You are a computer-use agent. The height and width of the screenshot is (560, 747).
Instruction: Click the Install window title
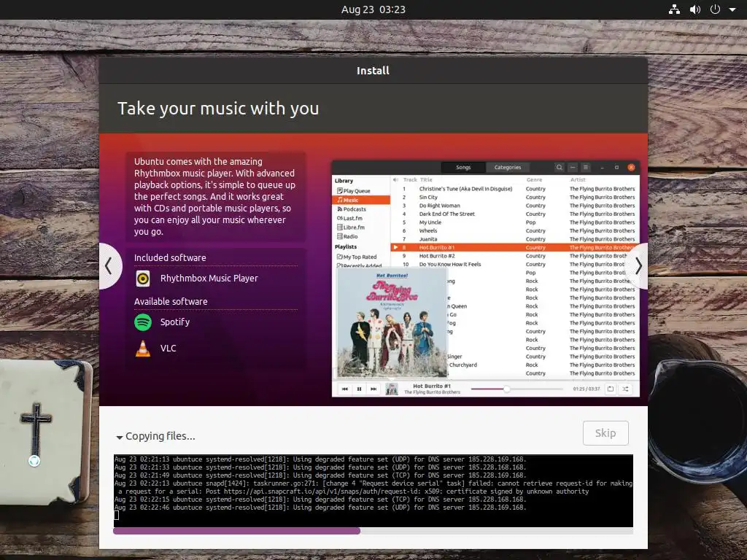pos(373,71)
